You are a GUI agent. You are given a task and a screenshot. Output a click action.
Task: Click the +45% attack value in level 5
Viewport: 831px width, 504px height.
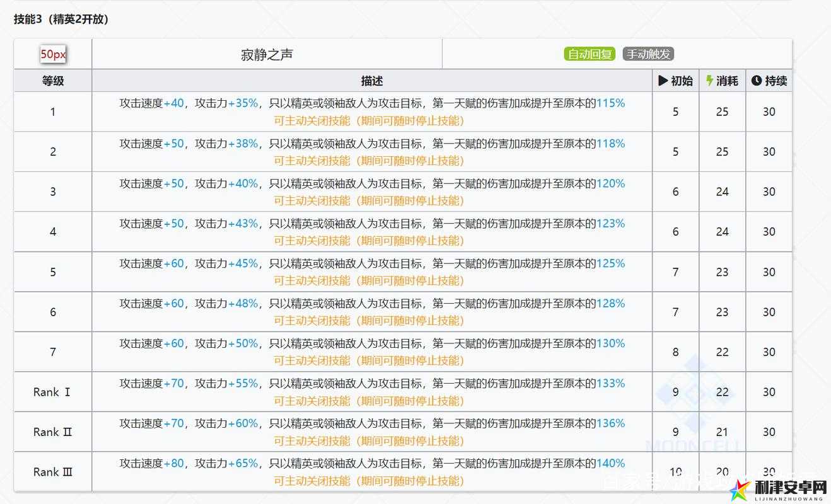(243, 263)
